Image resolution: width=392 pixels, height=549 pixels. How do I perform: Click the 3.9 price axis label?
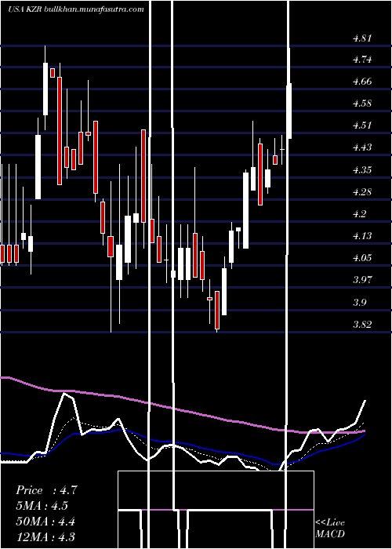coord(359,302)
